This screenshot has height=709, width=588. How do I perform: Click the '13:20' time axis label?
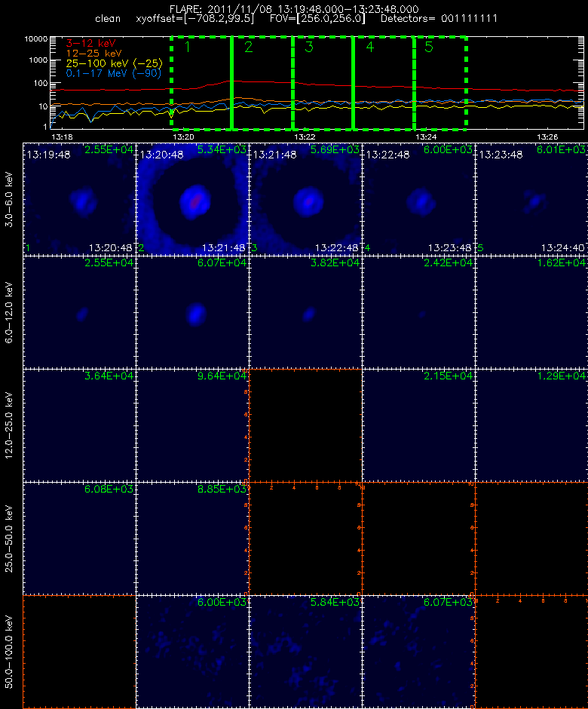(183, 137)
